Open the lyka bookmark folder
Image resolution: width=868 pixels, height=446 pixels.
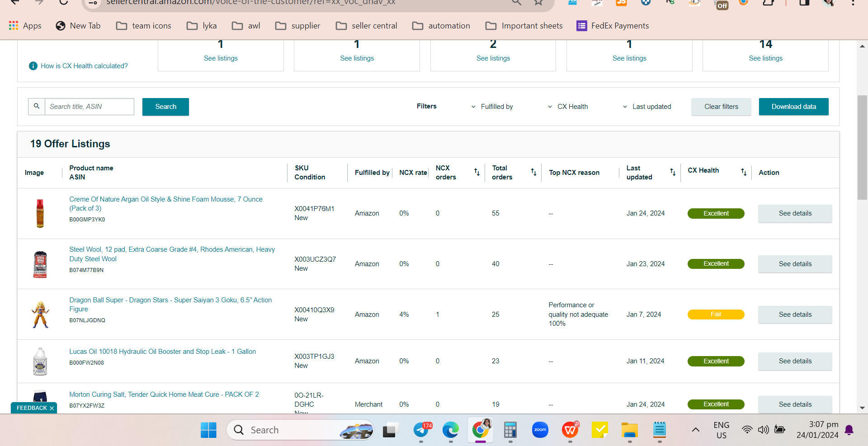202,26
